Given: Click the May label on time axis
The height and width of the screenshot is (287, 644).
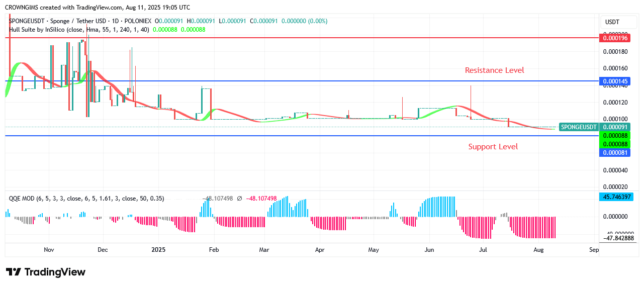Looking at the screenshot, I should pyautogui.click(x=374, y=250).
